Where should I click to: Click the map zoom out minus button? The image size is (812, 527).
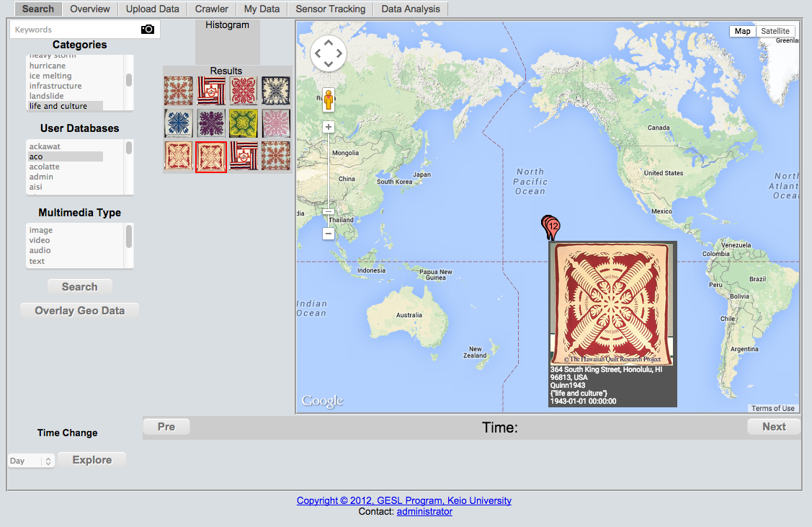[329, 234]
